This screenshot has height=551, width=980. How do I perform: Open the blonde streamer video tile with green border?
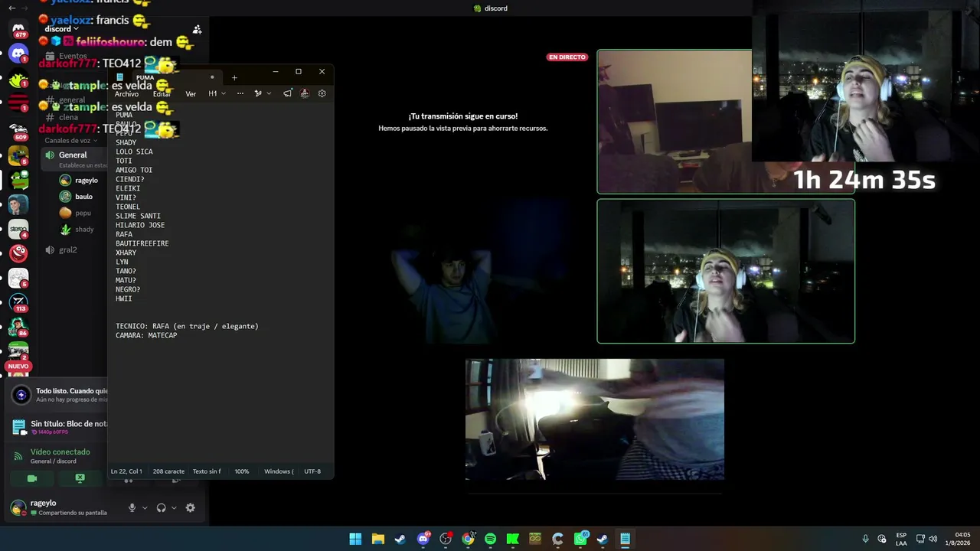click(x=726, y=272)
